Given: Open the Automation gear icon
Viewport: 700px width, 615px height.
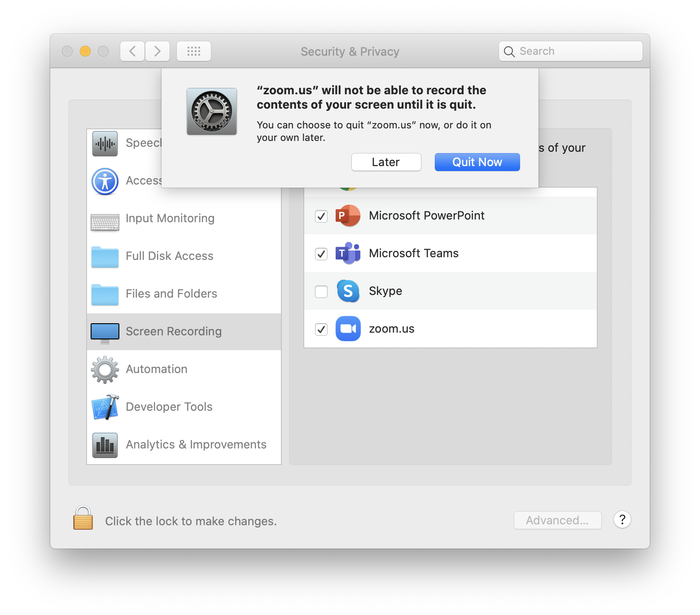Looking at the screenshot, I should [x=105, y=369].
